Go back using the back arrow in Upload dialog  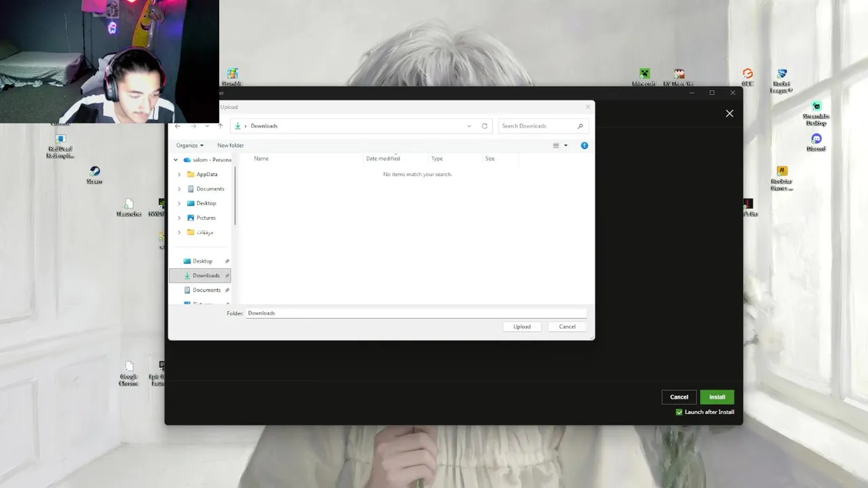[x=178, y=126]
